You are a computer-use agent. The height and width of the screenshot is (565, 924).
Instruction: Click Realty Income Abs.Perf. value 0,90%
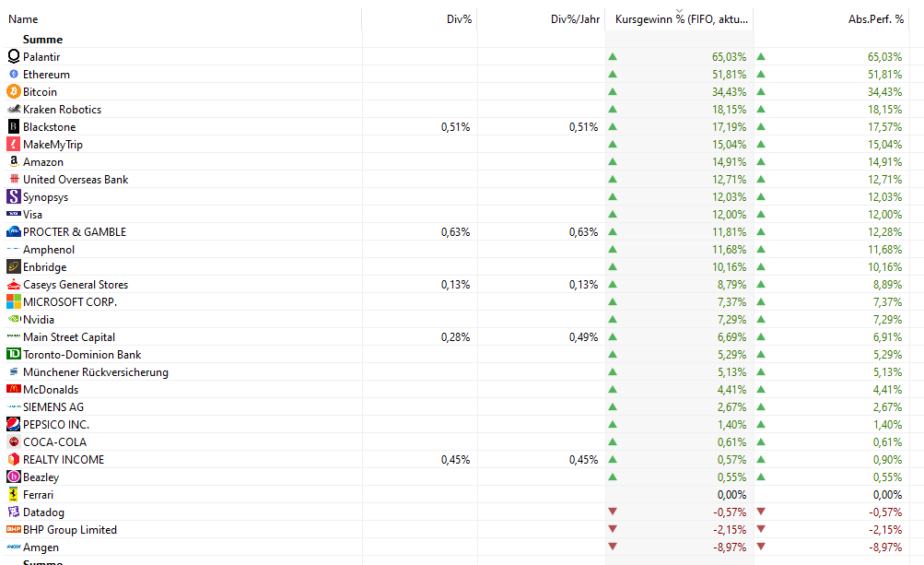click(x=887, y=459)
